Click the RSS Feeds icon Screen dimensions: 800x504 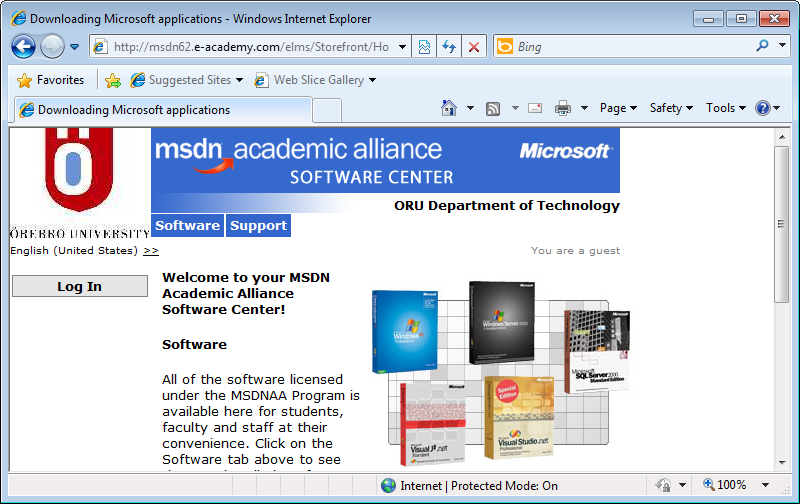[x=493, y=108]
